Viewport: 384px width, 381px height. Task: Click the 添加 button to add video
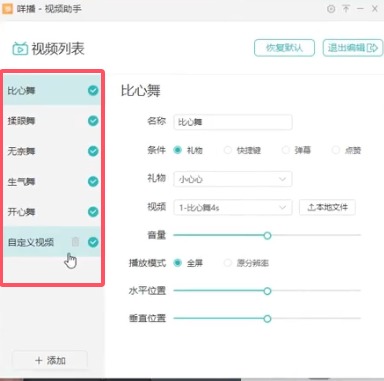click(x=50, y=360)
